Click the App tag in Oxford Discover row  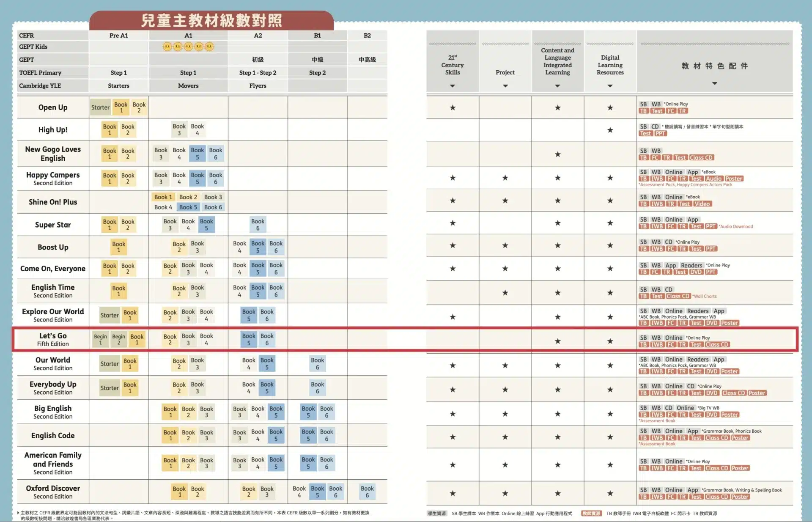pyautogui.click(x=693, y=489)
